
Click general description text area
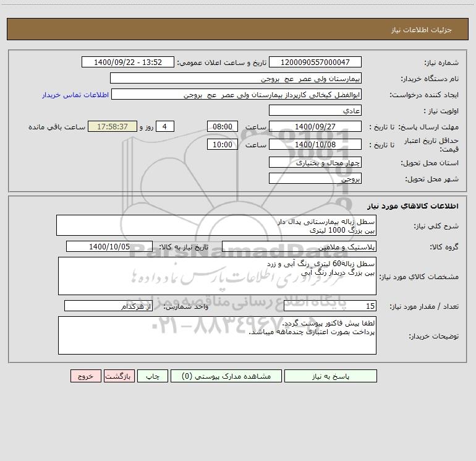216,225
